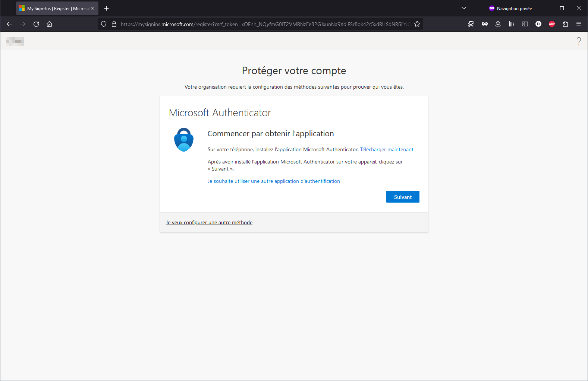
Task: Reload the current page
Action: (x=36, y=24)
